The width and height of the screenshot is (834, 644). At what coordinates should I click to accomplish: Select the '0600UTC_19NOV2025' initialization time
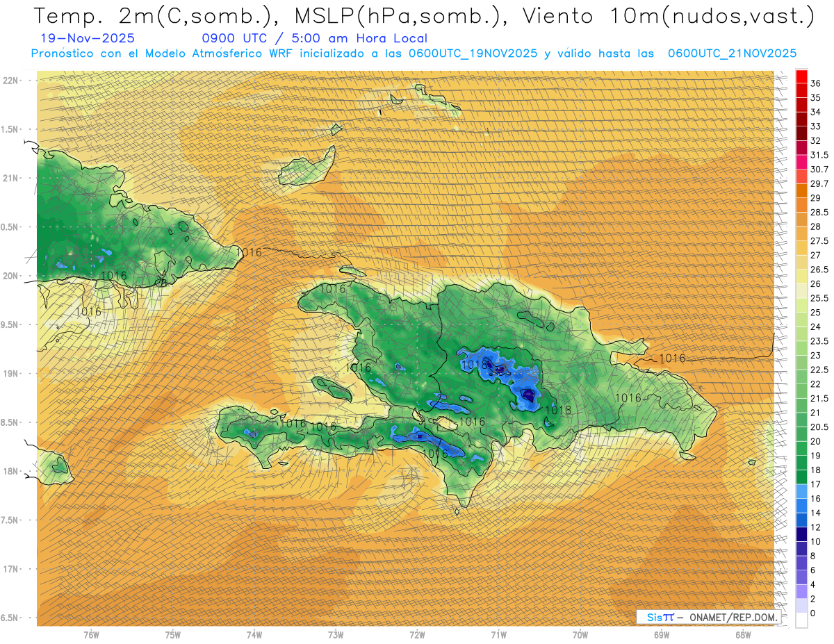tap(473, 53)
